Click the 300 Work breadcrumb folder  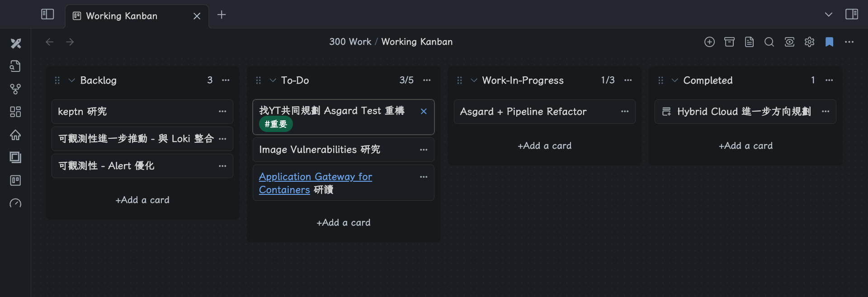350,42
